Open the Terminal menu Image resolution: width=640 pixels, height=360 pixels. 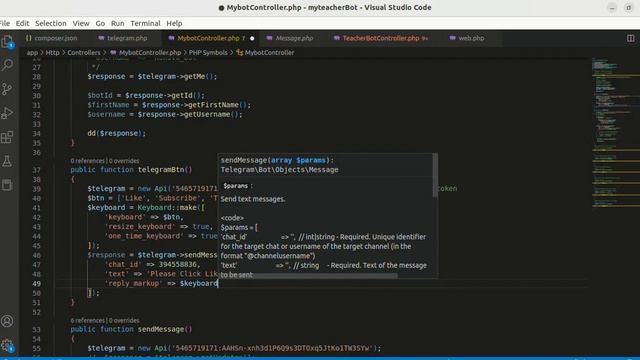(145, 23)
